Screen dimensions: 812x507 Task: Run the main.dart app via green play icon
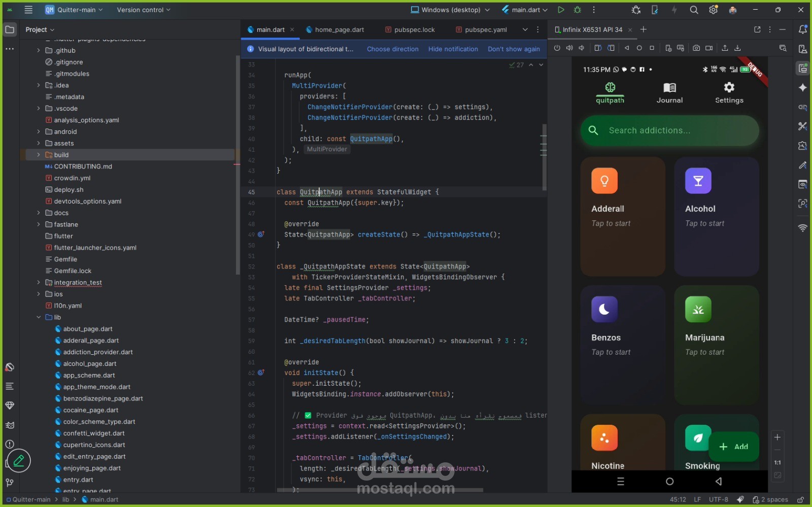(x=561, y=10)
